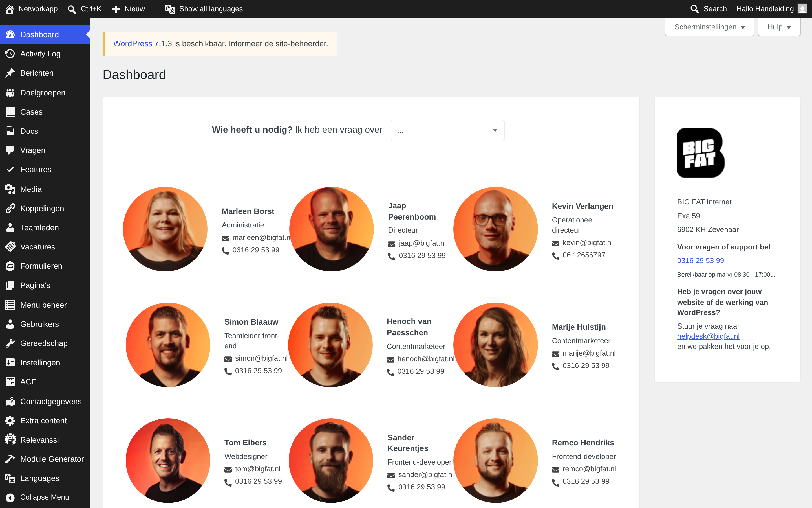The image size is (812, 508).
Task: Open the Teamleden menu item
Action: (45, 227)
